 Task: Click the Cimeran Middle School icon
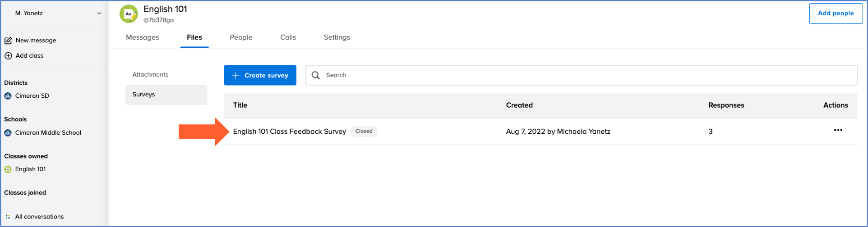click(8, 133)
